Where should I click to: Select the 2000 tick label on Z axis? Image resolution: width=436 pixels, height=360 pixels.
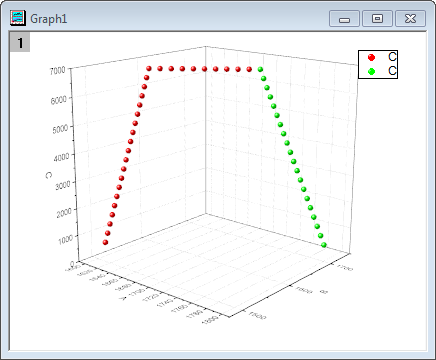coord(64,212)
